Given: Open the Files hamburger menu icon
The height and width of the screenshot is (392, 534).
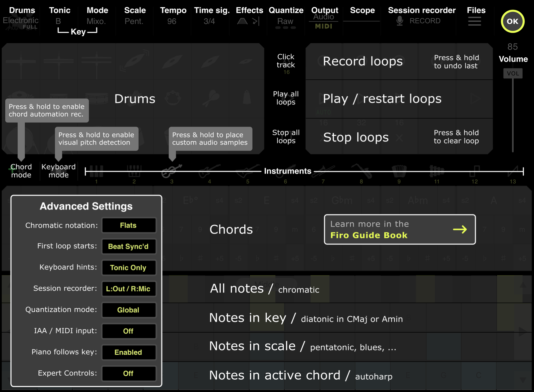Looking at the screenshot, I should pos(474,22).
